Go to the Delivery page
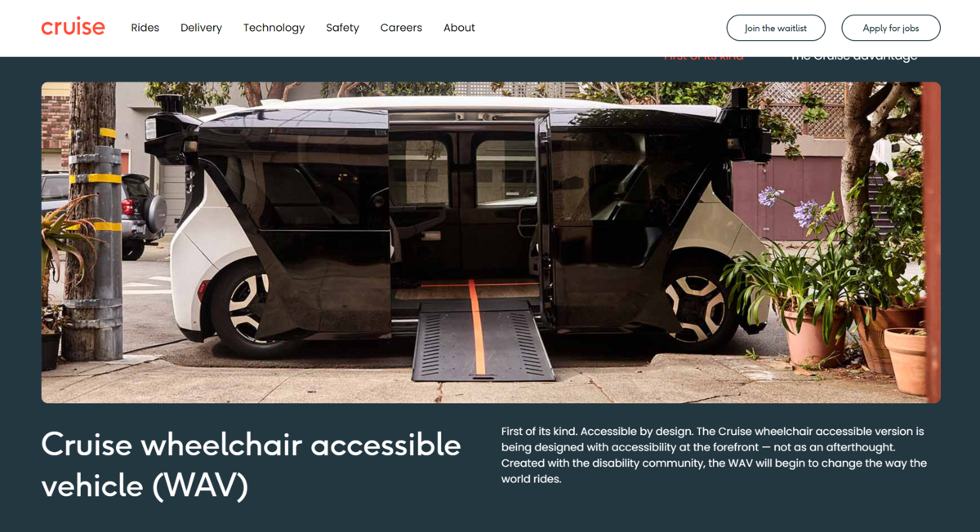Screen dimensions: 980x532 pos(201,28)
